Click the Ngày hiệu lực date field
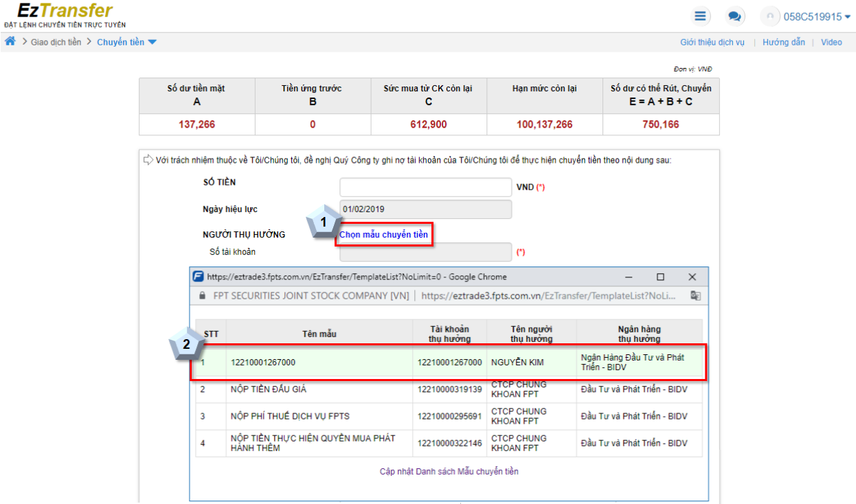 click(426, 209)
